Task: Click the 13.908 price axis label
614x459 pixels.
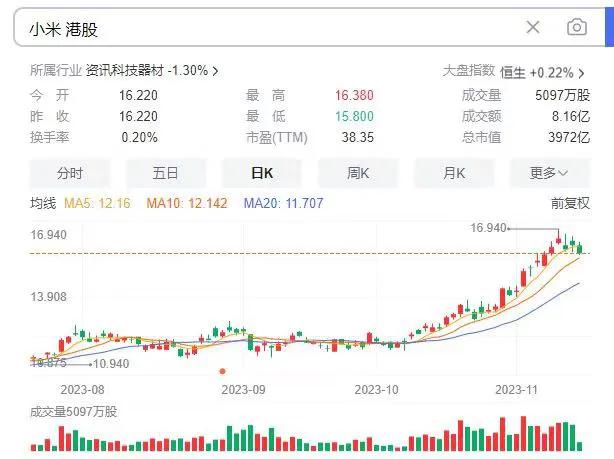Action: [x=49, y=297]
